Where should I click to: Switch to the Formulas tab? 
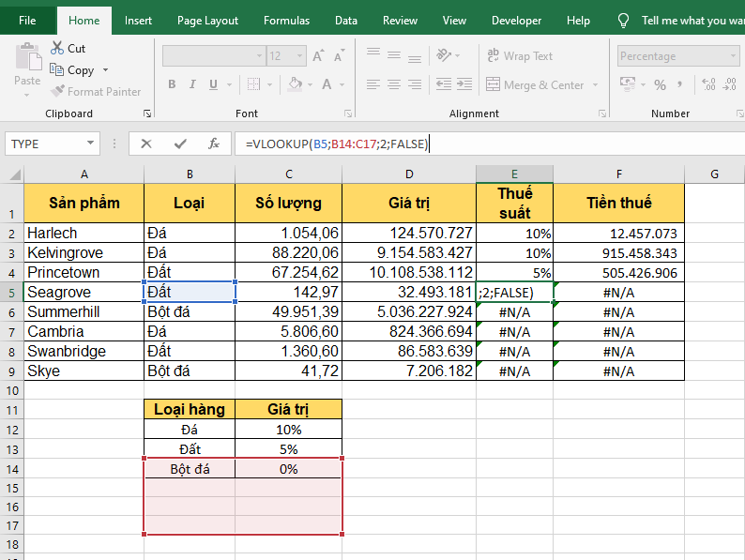coord(286,21)
